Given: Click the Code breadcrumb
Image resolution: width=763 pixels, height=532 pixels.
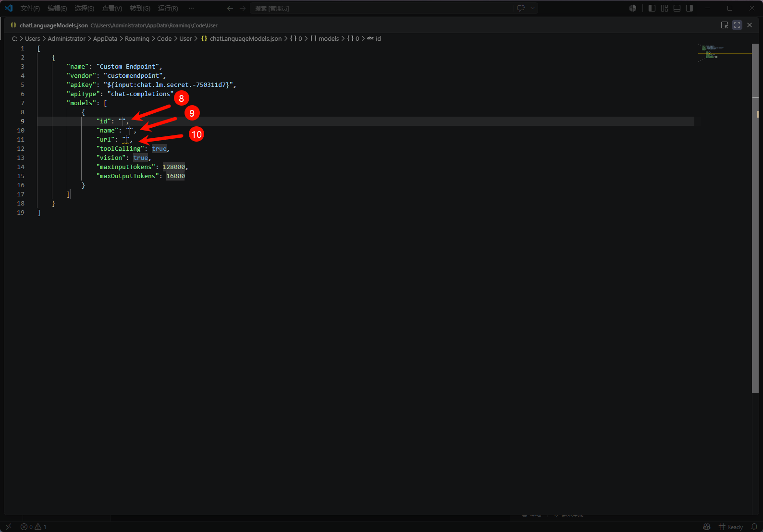Looking at the screenshot, I should (x=164, y=38).
